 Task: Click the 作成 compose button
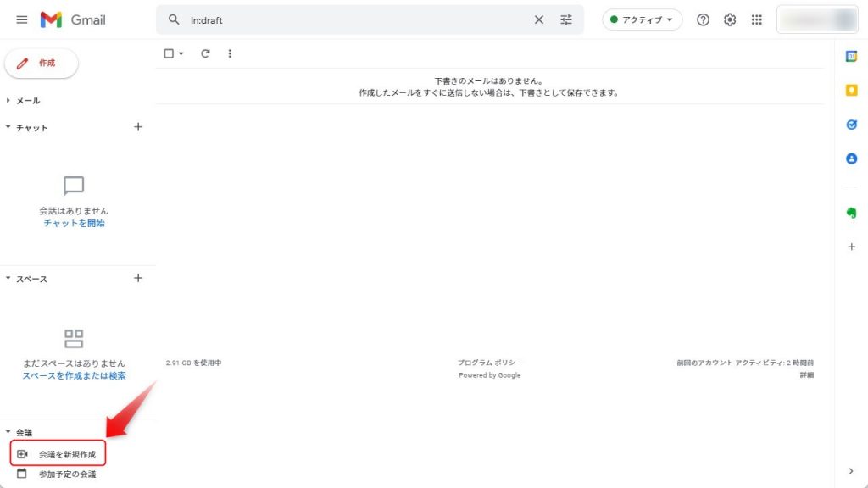click(41, 63)
